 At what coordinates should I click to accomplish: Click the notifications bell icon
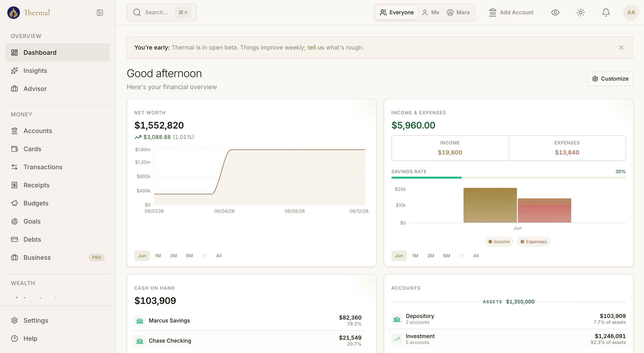point(606,12)
